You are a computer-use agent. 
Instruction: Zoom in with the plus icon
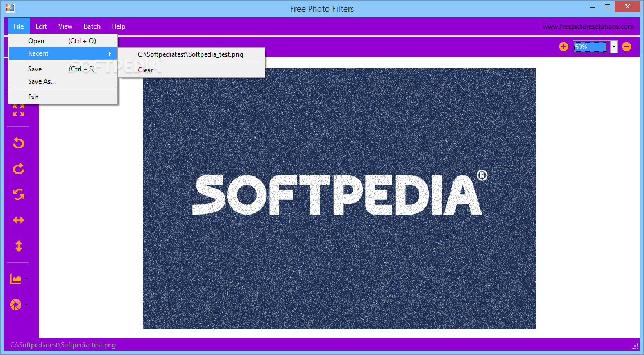pyautogui.click(x=564, y=47)
